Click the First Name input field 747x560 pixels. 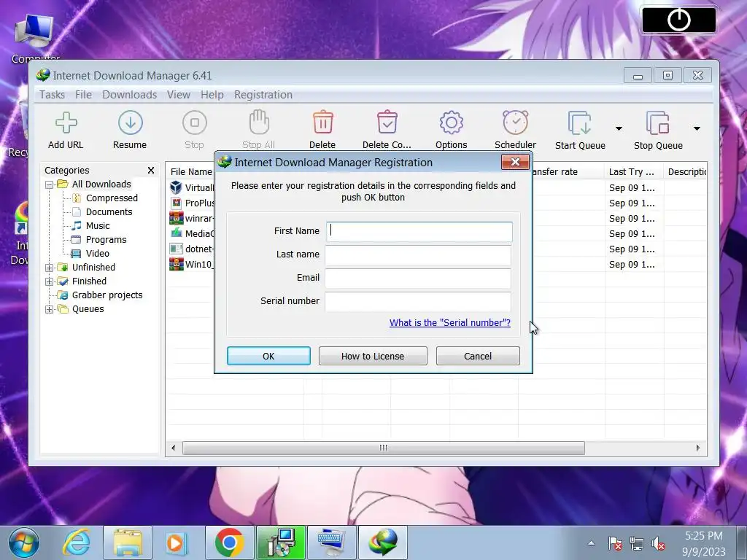(419, 231)
